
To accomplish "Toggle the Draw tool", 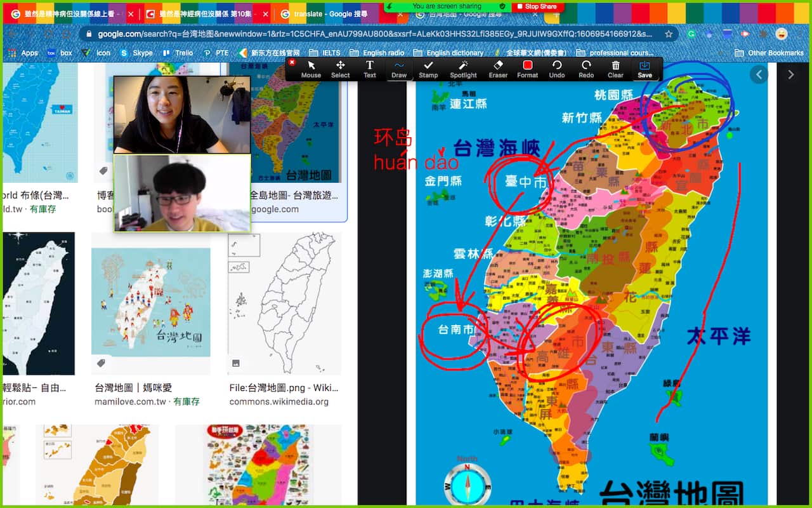I will point(399,69).
